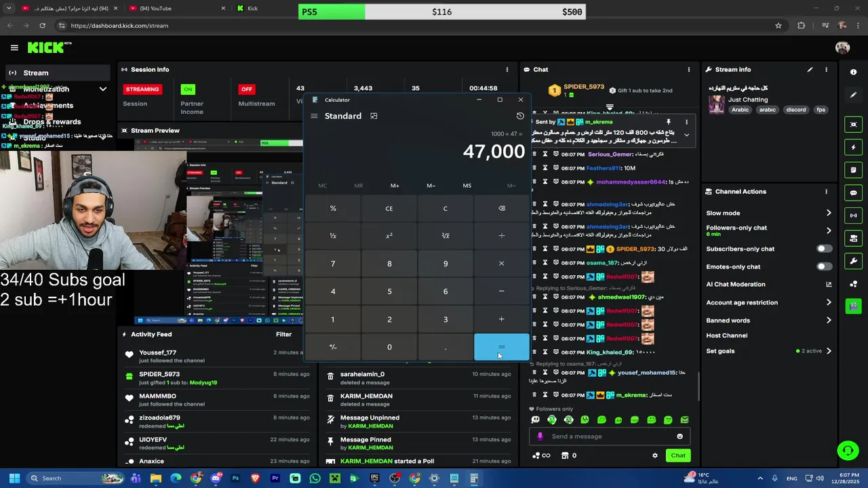Click the multiply key in Calculator
The width and height of the screenshot is (868, 488).
(502, 264)
